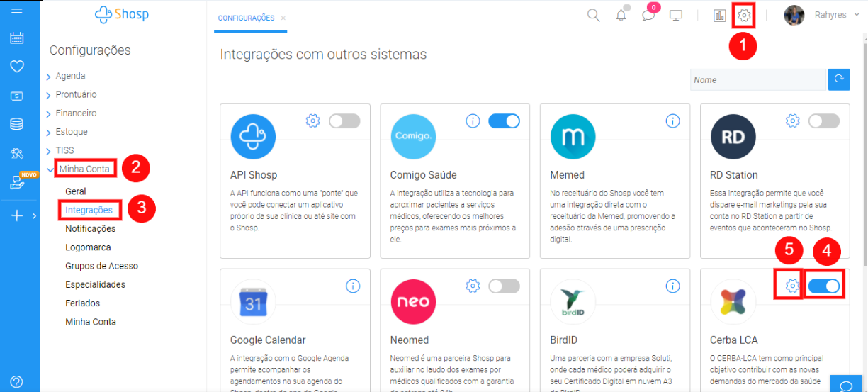Show Google Calendar info icon
The width and height of the screenshot is (868, 392).
point(352,286)
